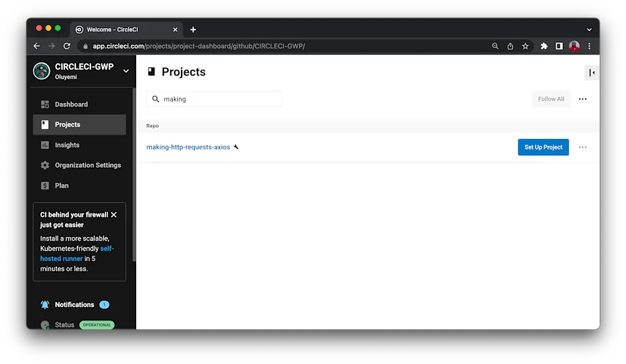Collapse the Projects panel using the top-right icon
626x364 pixels.
coord(590,72)
